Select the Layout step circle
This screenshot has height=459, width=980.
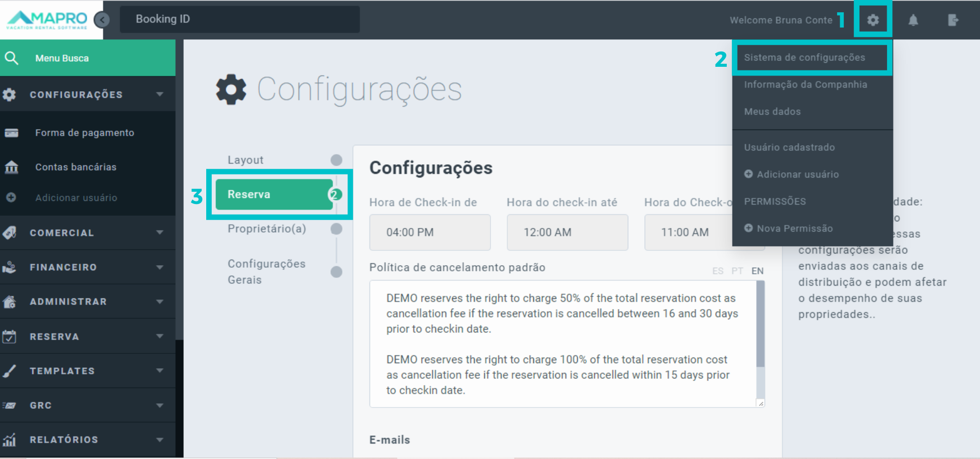pos(336,160)
